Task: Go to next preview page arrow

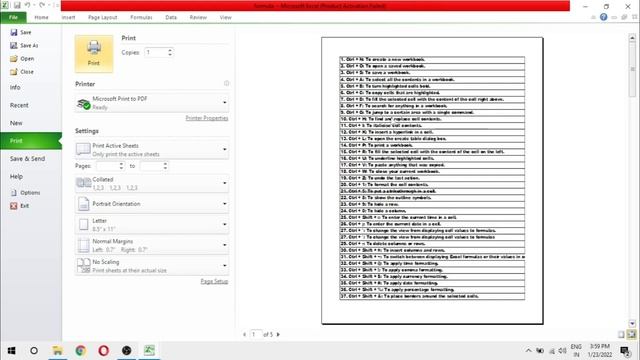Action: click(278, 334)
